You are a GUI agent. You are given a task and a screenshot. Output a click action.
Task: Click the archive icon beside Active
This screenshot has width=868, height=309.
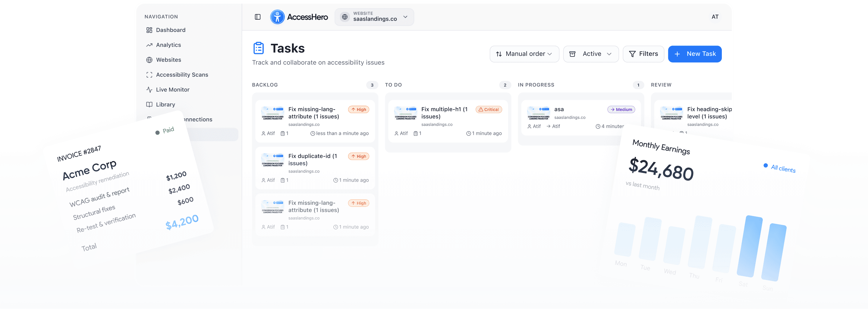(572, 54)
